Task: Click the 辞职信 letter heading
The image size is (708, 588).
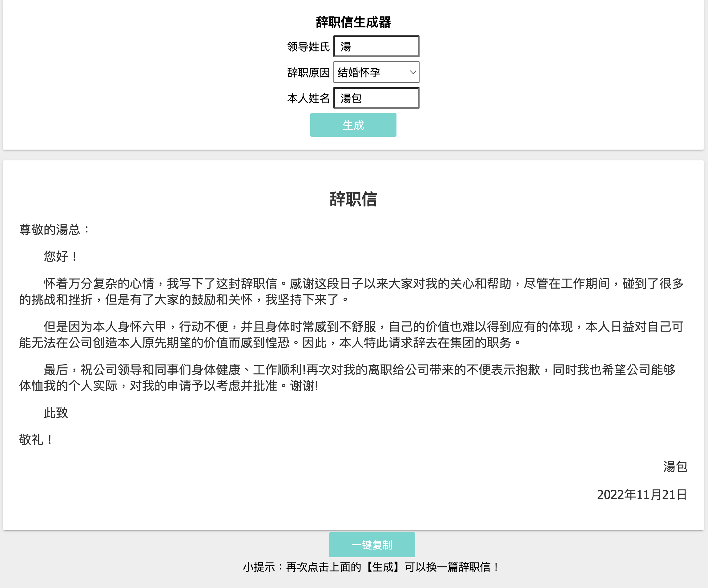Action: pos(353,199)
